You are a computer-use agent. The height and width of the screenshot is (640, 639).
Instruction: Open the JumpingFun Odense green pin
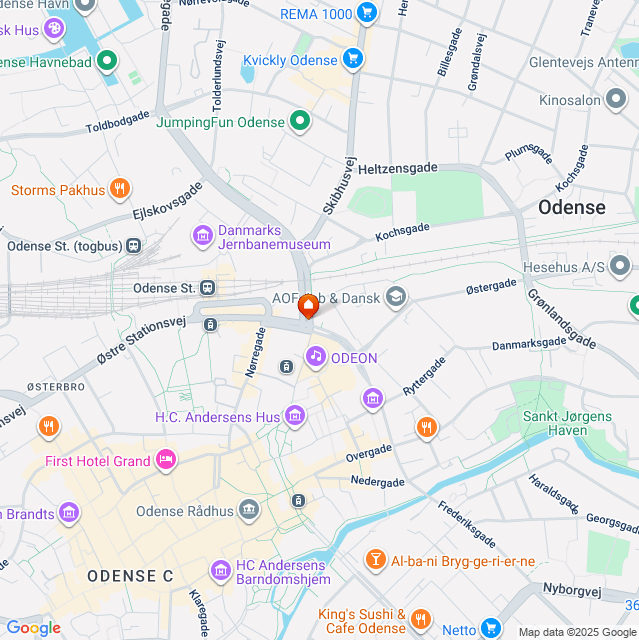pyautogui.click(x=300, y=122)
